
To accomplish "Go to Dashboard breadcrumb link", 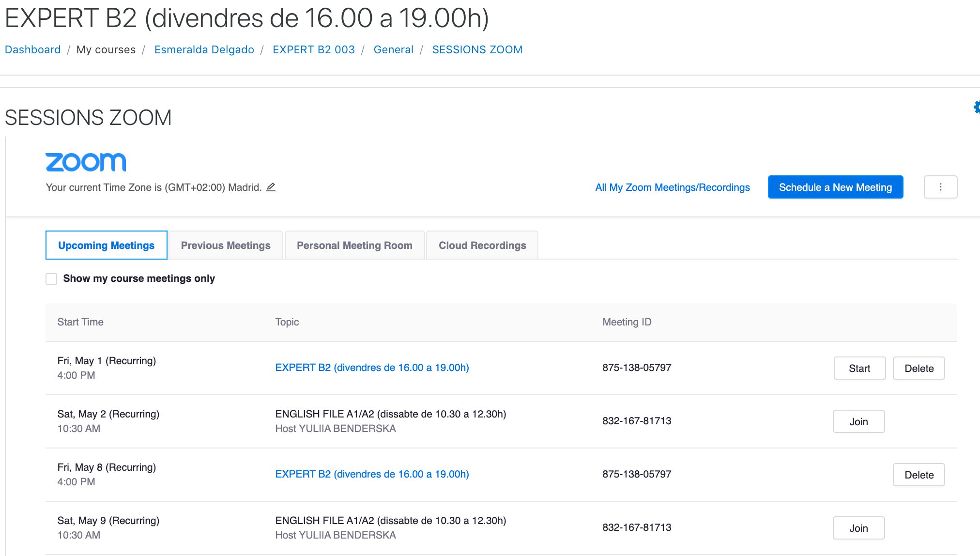I will [x=33, y=49].
